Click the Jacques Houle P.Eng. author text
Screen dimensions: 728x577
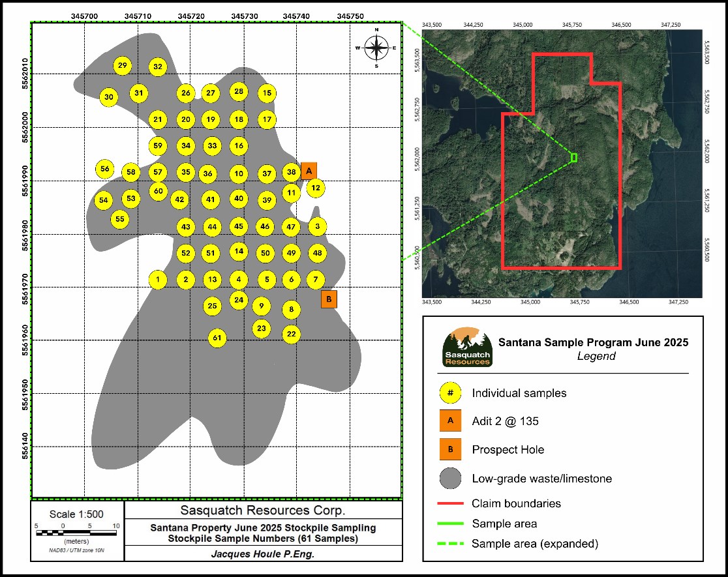click(x=262, y=553)
